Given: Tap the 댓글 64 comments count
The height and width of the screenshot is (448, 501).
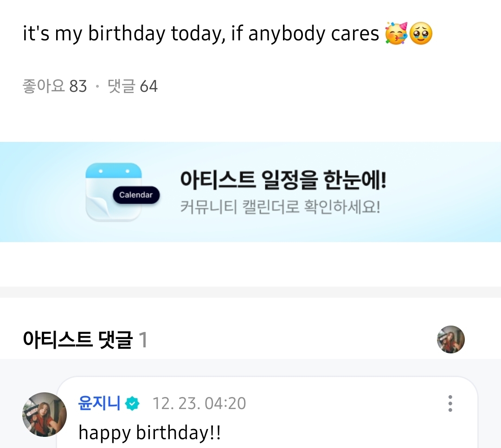Looking at the screenshot, I should (x=133, y=86).
